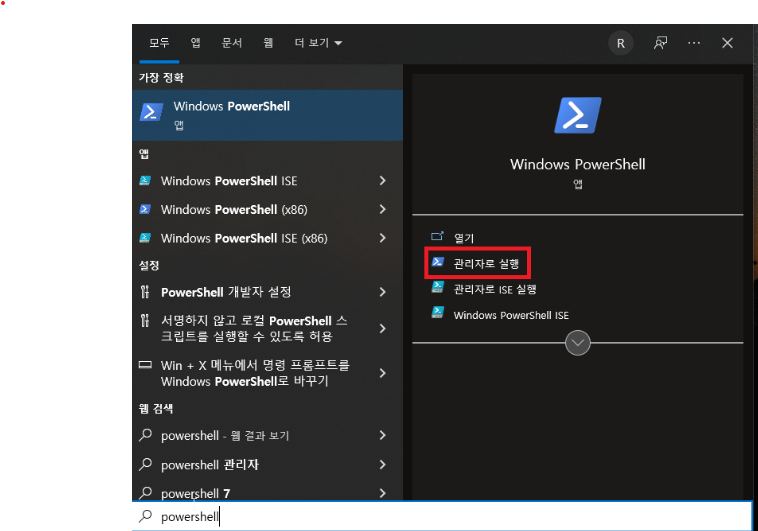Click 관리자로 실행 to run as administrator
The height and width of the screenshot is (531, 758).
pyautogui.click(x=486, y=264)
